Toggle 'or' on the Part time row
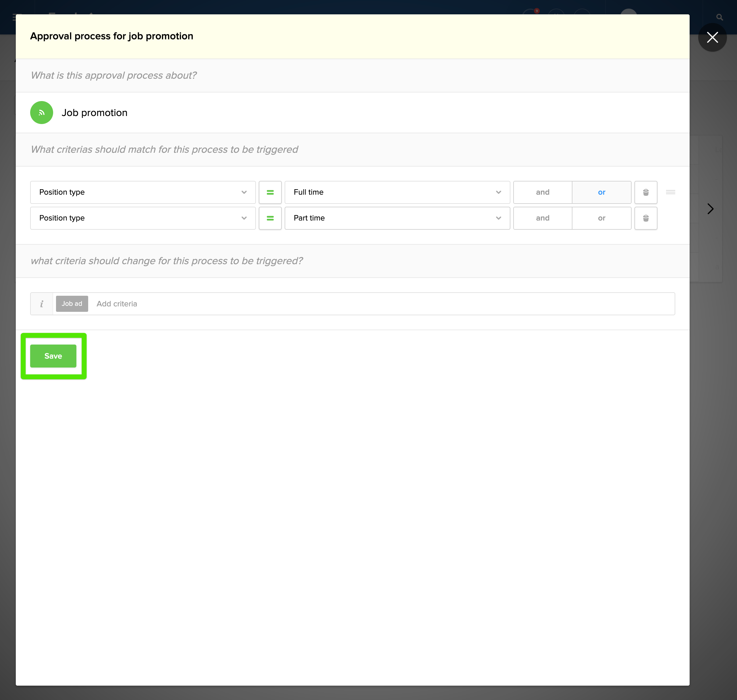This screenshot has width=737, height=700. [601, 218]
